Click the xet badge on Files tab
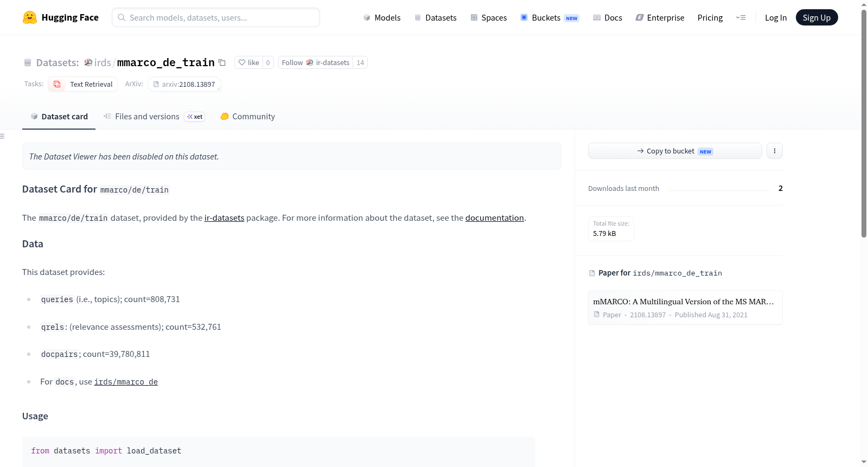 [x=195, y=117]
